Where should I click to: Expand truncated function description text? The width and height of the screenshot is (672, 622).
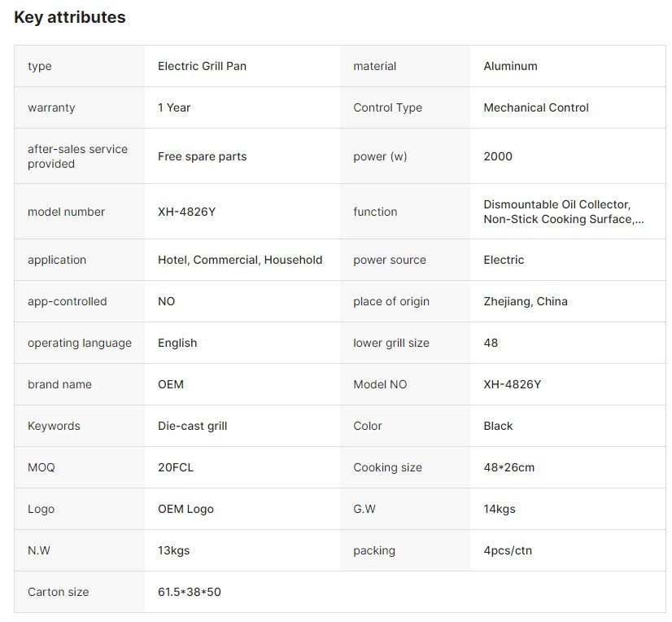pos(564,212)
